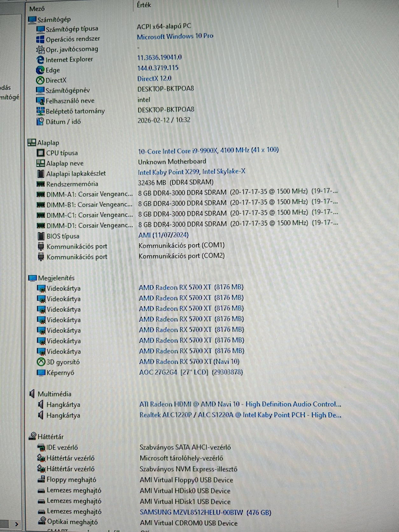Click the Számítógép category icon
Screen dimensions: 399x532
point(32,20)
